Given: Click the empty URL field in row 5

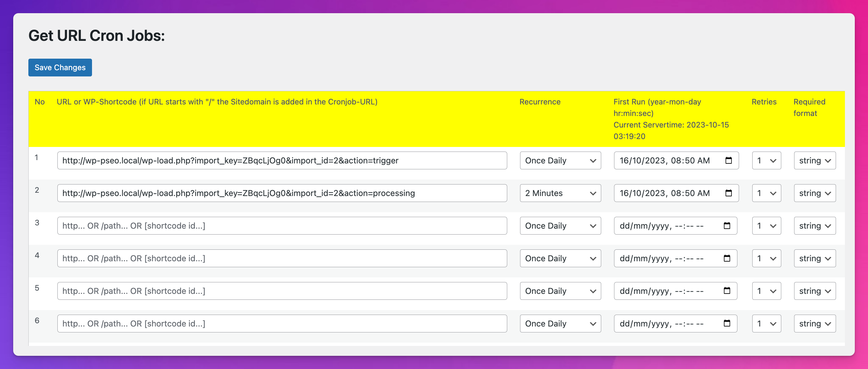Looking at the screenshot, I should (x=282, y=291).
